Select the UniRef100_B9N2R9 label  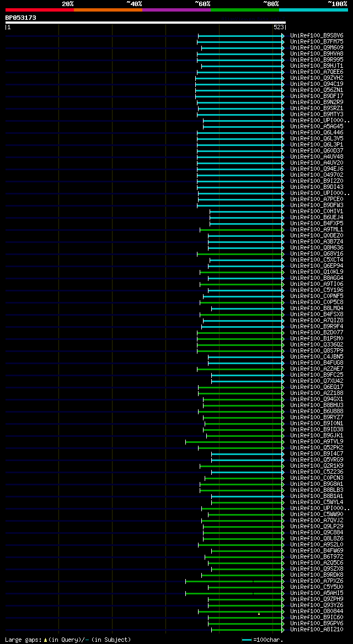(x=317, y=102)
